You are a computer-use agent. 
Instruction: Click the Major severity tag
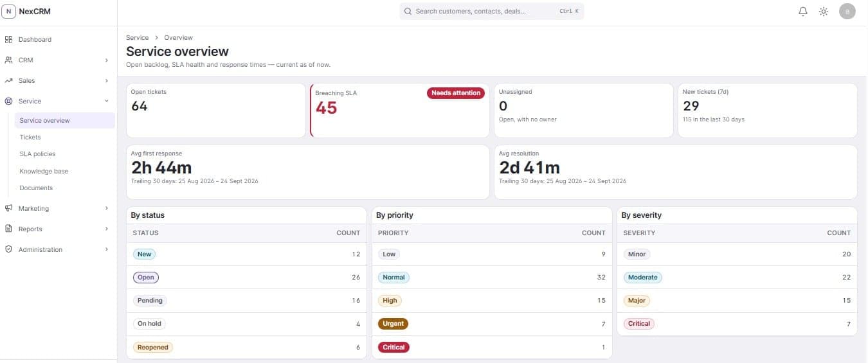coord(637,300)
